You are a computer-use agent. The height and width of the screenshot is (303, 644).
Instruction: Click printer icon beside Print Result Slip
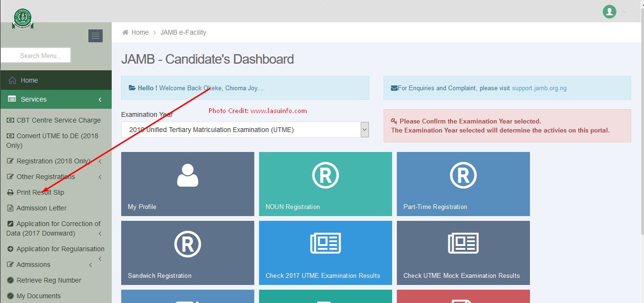coord(10,192)
